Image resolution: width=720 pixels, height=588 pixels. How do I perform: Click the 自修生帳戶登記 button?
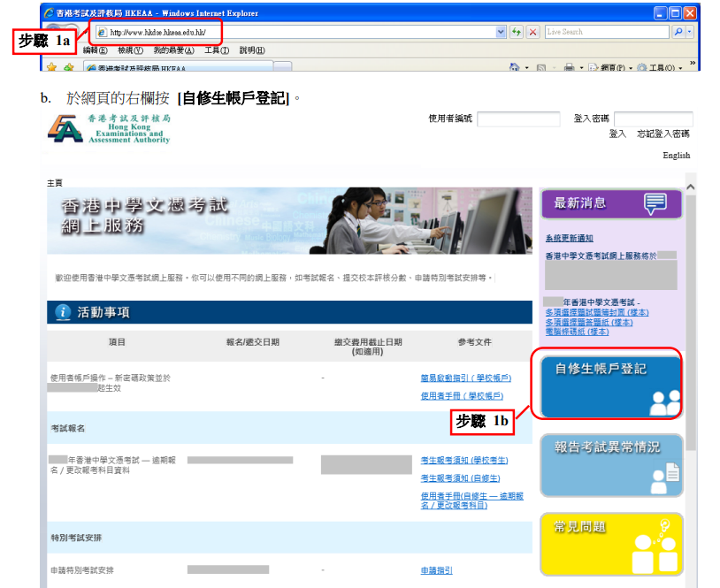(610, 387)
